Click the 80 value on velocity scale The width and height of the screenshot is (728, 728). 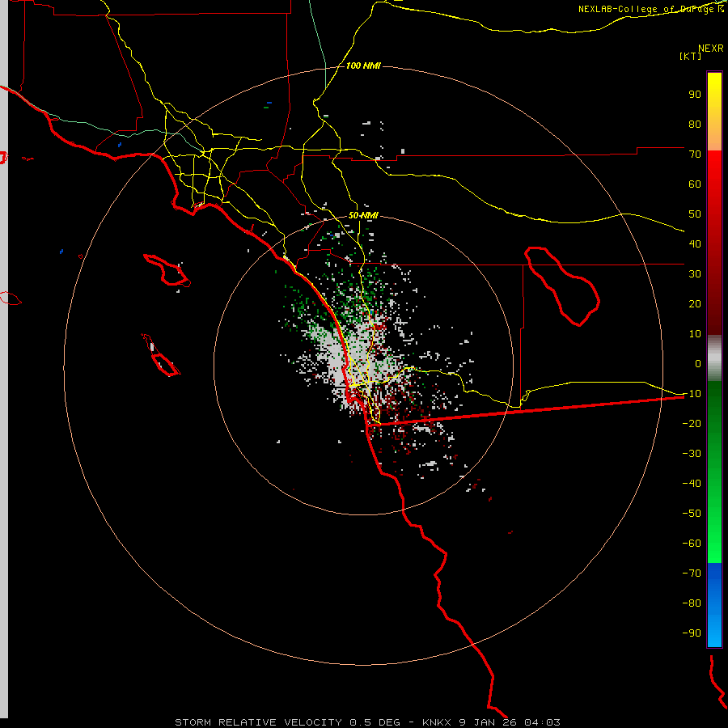(695, 124)
